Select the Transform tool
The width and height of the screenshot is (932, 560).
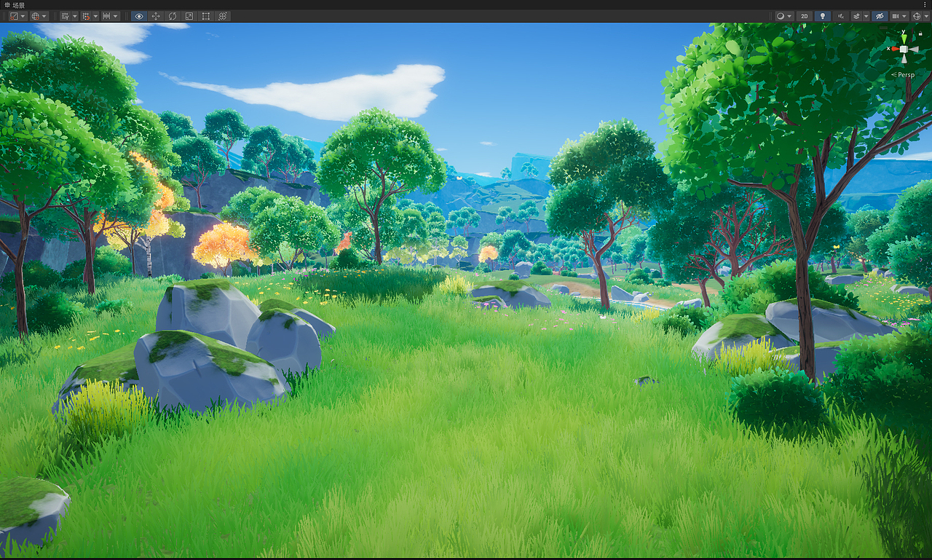click(x=223, y=16)
